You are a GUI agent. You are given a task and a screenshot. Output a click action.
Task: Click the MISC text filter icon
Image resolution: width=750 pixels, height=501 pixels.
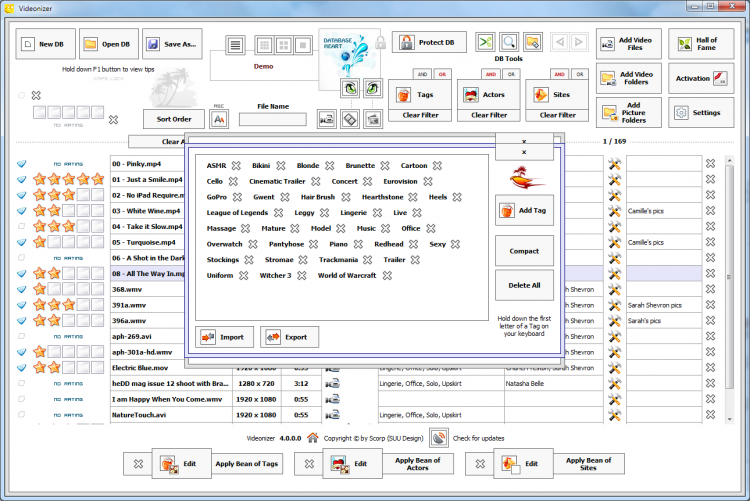pos(219,119)
